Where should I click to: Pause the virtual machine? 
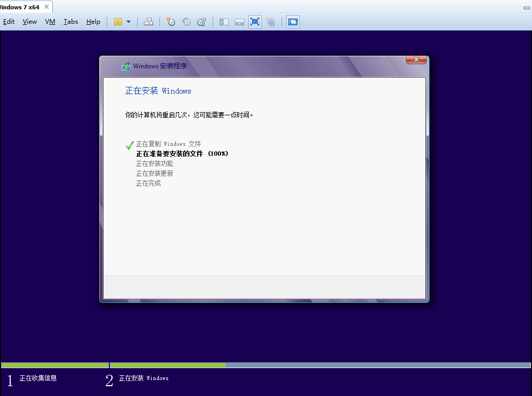[117, 22]
